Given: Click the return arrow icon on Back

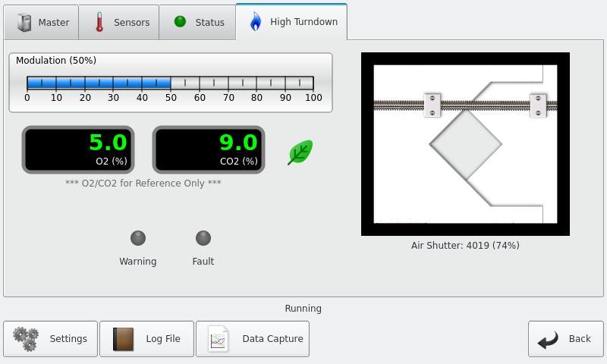Looking at the screenshot, I should click(x=549, y=339).
